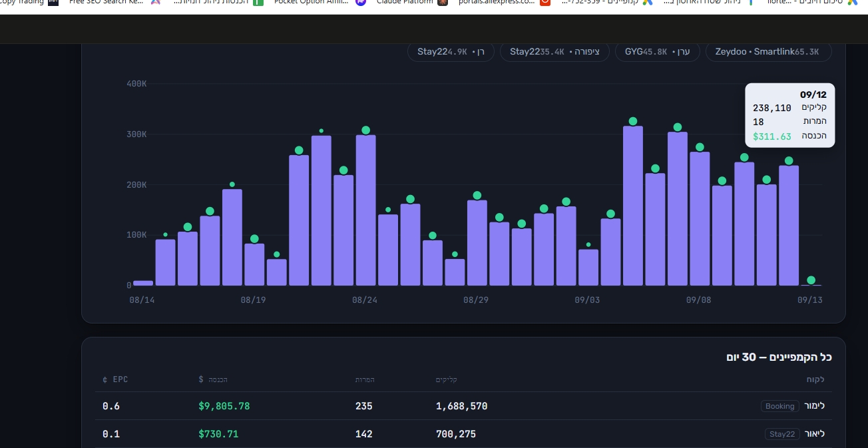Click the highlighted 09/12 bar beside the tooltip

(x=789, y=226)
